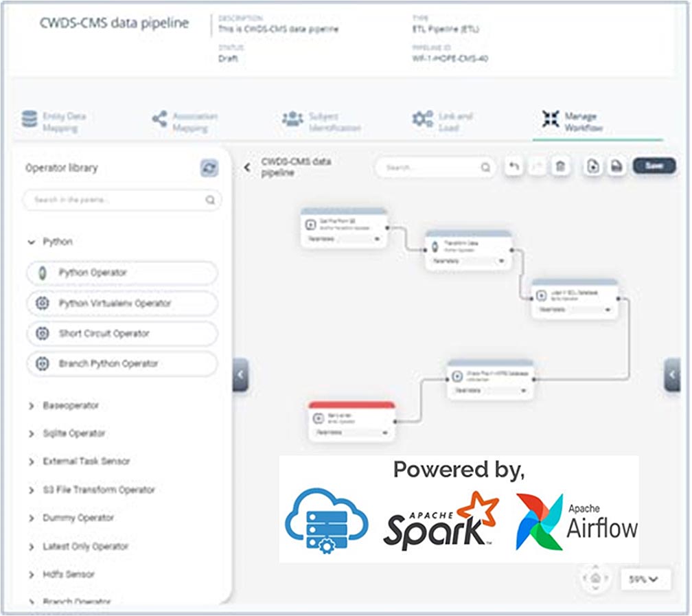The height and width of the screenshot is (616, 692).
Task: Expand the Latest Only Operator group
Action: (32, 547)
